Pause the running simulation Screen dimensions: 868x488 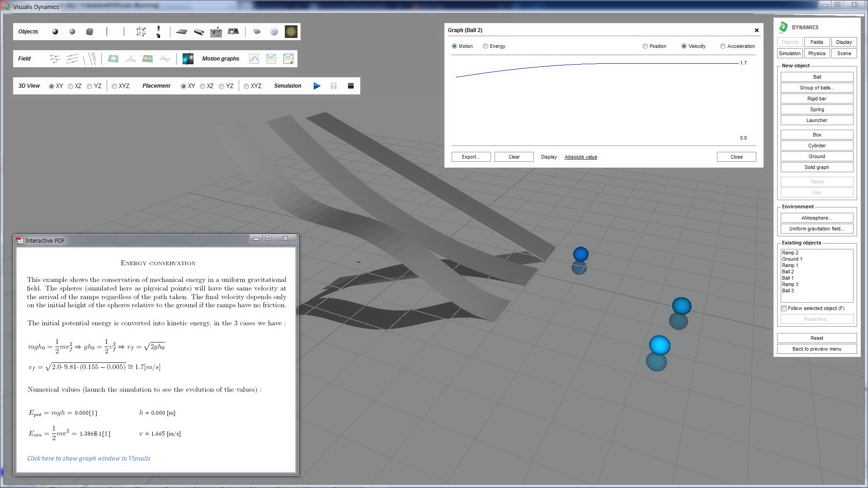(334, 86)
